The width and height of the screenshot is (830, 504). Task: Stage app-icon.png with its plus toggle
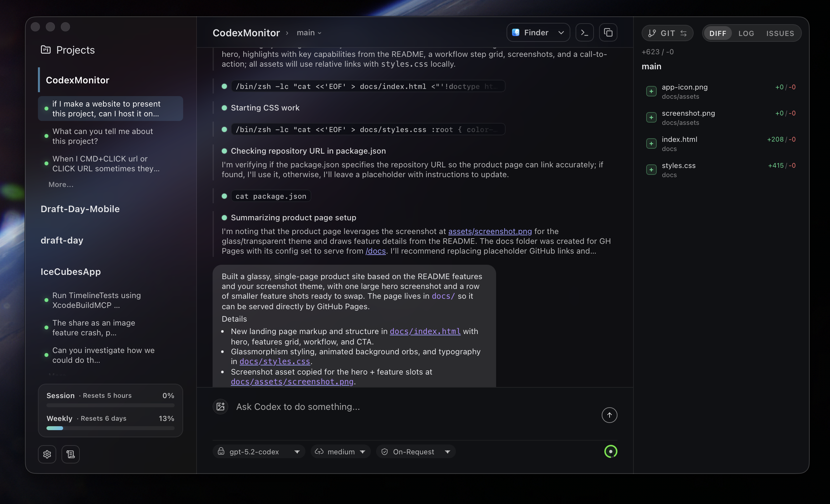651,91
